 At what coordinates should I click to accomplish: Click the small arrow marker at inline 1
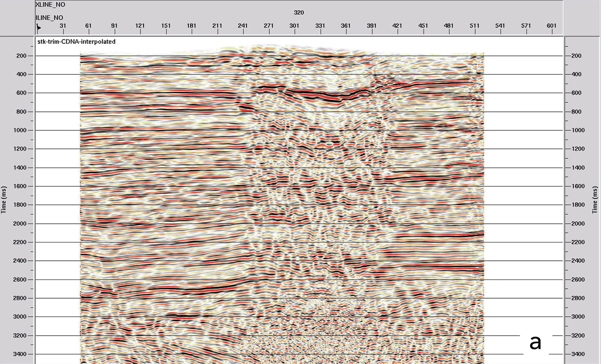tap(38, 27)
